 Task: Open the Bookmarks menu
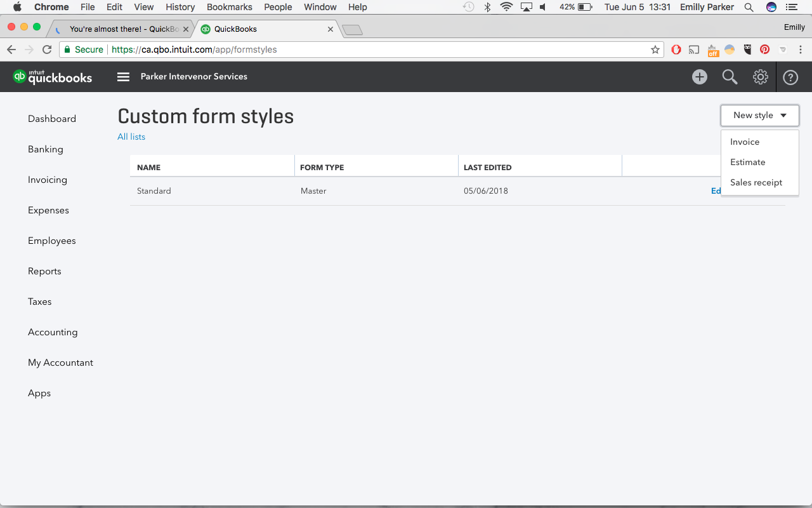(x=230, y=7)
